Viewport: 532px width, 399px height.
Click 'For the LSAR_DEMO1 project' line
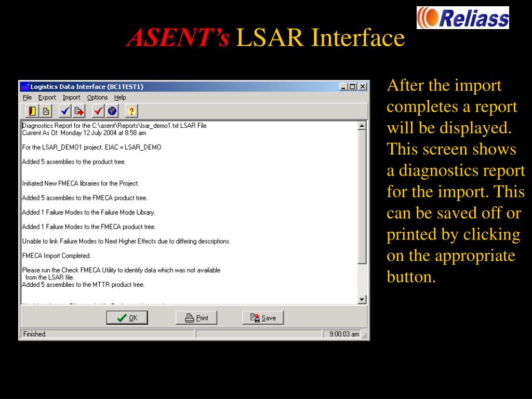tap(91, 147)
